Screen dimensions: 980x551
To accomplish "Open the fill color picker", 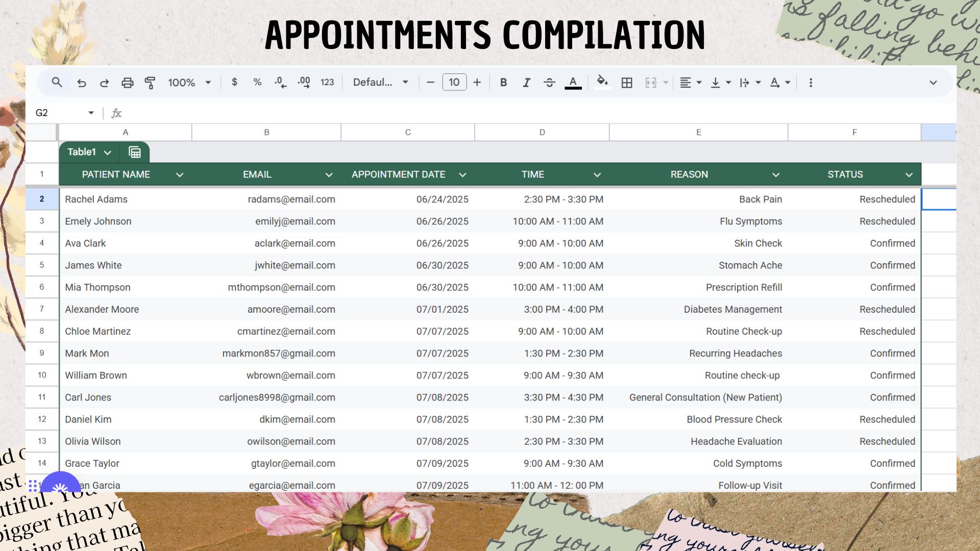I will pos(602,82).
